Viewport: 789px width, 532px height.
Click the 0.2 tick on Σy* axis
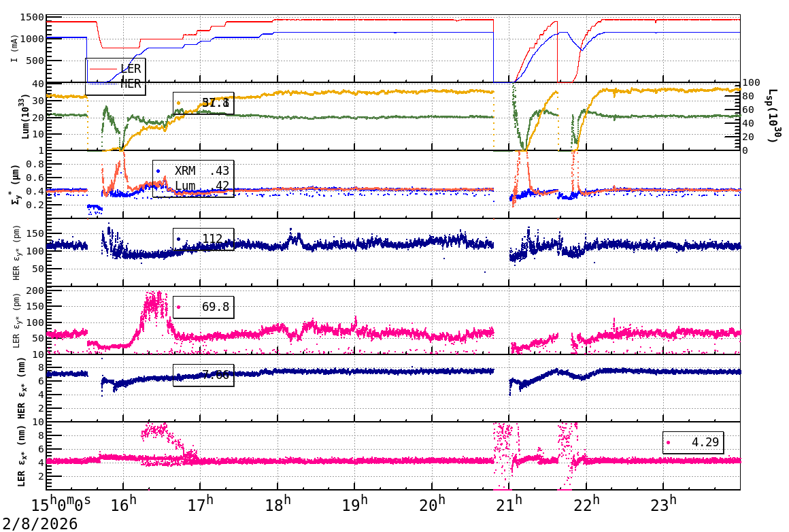tap(35, 205)
